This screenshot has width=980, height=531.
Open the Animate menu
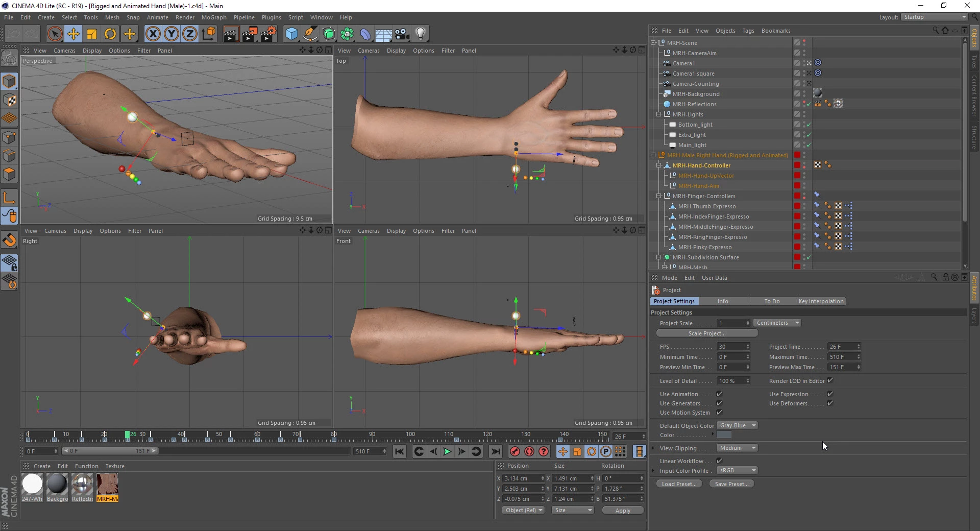[x=157, y=17]
